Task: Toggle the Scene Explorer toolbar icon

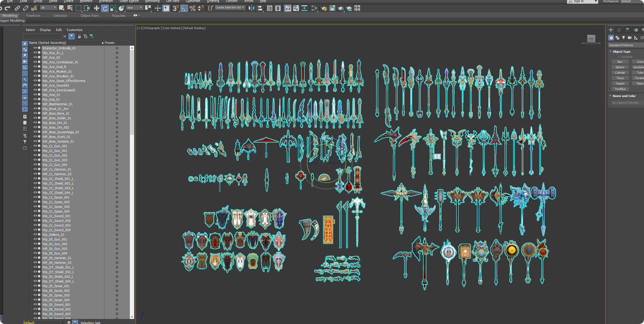Action: pos(270,8)
